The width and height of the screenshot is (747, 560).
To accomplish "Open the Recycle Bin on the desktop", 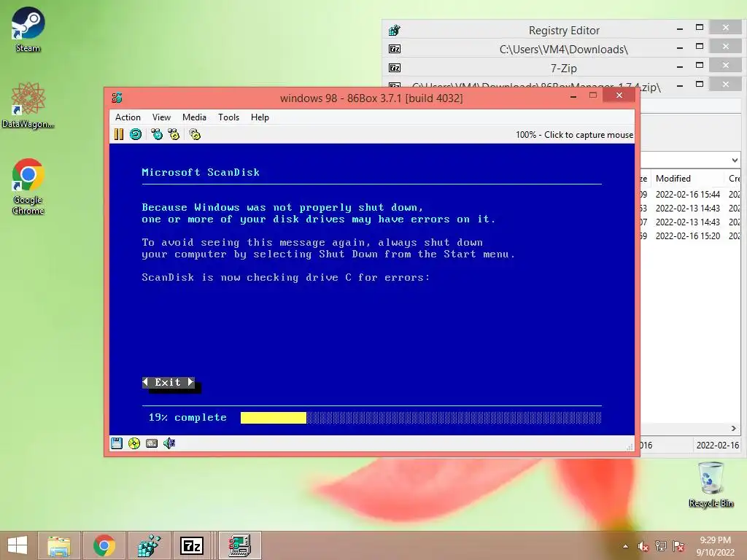I will tap(711, 484).
